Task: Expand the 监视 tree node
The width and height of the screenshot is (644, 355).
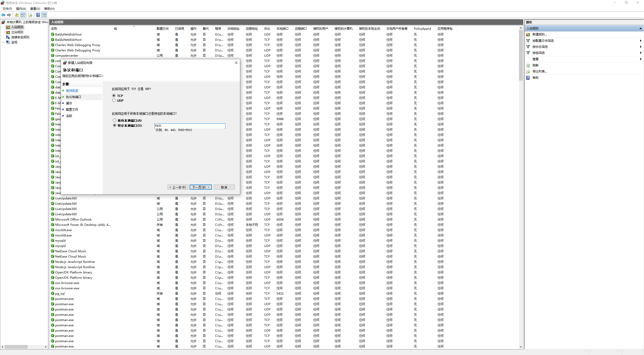Action: pyautogui.click(x=3, y=42)
